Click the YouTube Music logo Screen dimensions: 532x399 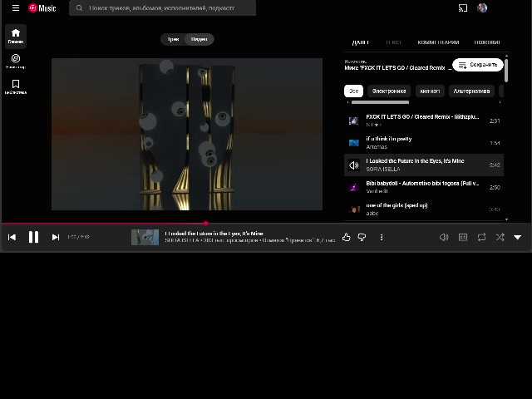[x=42, y=8]
